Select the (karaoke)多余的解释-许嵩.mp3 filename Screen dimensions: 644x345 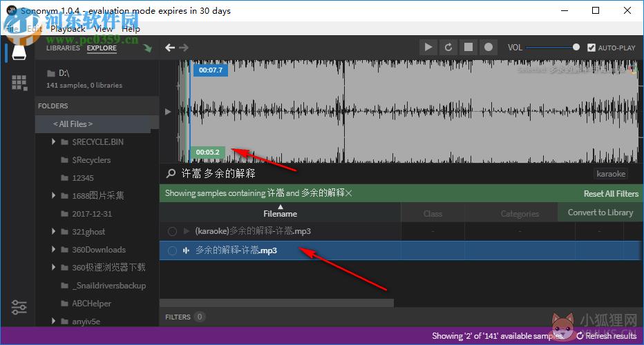tap(253, 231)
